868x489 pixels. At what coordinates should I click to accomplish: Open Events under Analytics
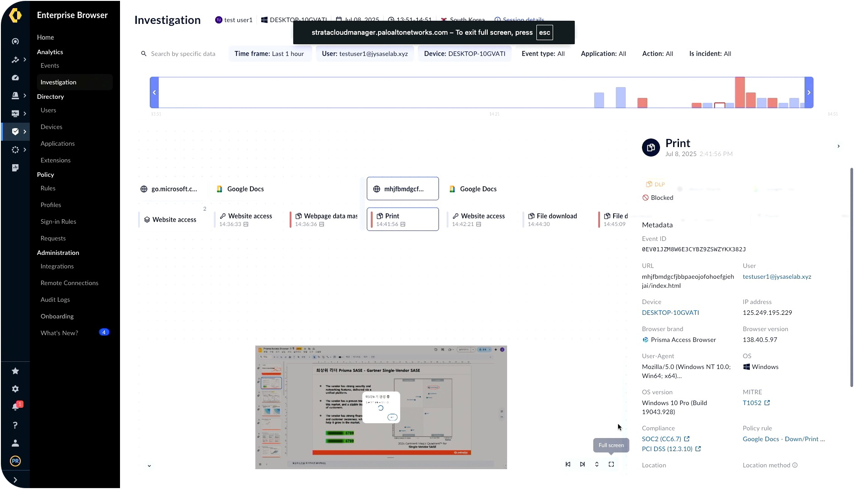pos(50,65)
